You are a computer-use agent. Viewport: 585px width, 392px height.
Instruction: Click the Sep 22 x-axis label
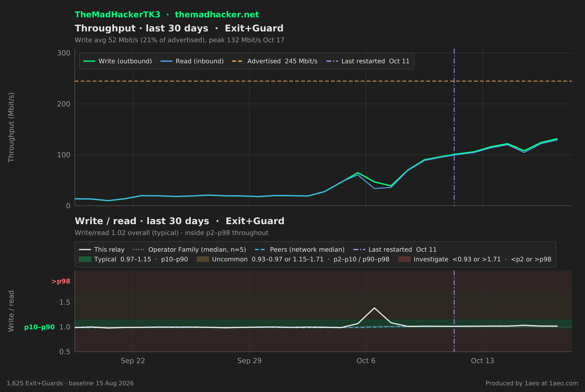(133, 361)
